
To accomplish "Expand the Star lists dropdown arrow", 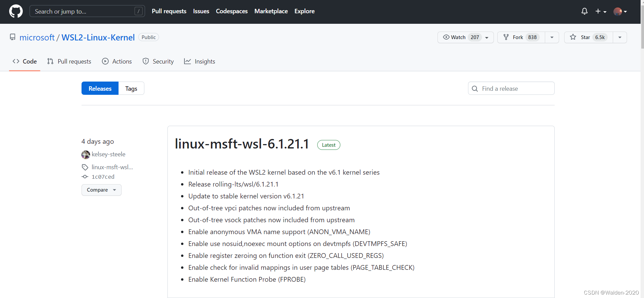I will 620,37.
